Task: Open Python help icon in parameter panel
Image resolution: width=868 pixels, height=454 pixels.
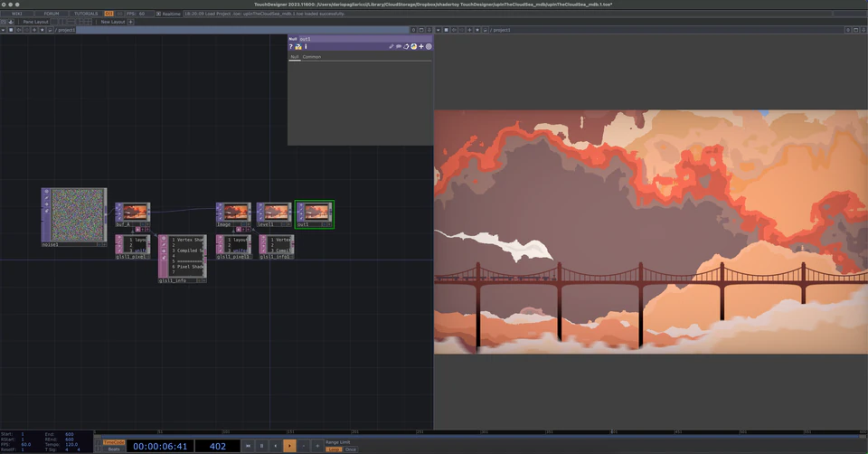Action: click(x=298, y=46)
